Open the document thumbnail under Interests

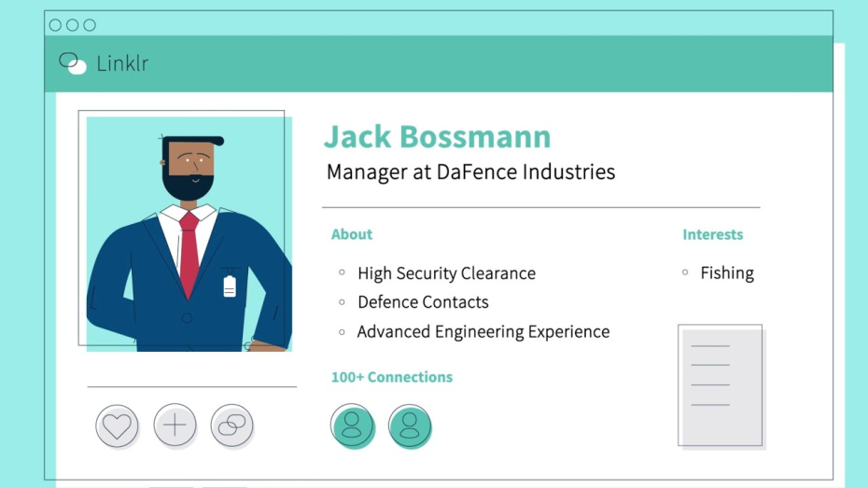point(721,386)
